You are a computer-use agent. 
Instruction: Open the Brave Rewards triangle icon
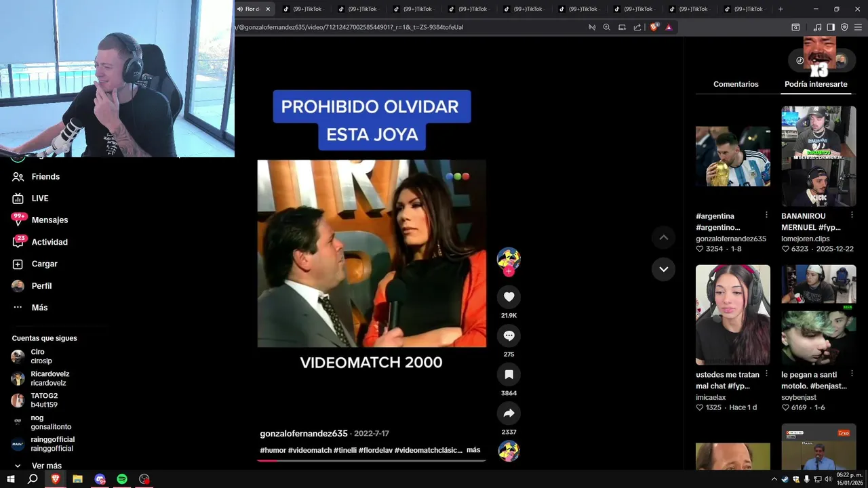pos(669,27)
